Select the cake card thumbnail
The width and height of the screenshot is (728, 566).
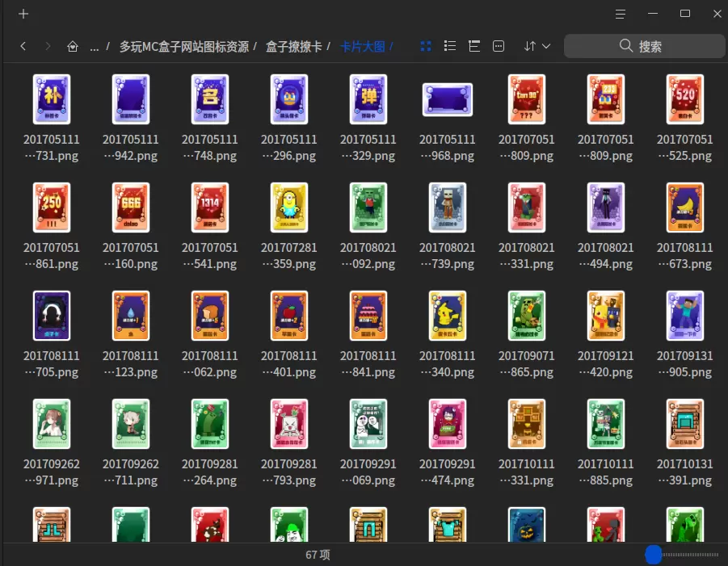[x=368, y=316]
